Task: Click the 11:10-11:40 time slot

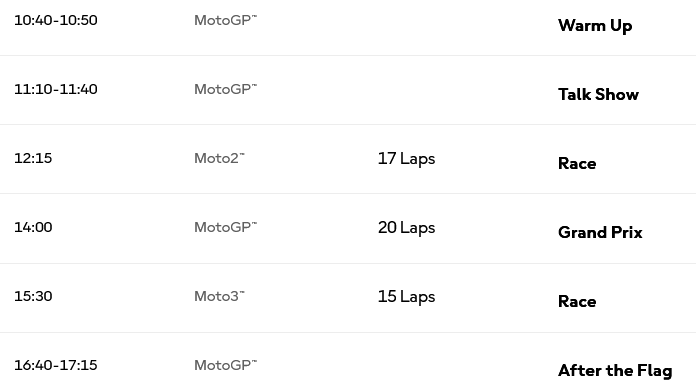Action: click(56, 89)
